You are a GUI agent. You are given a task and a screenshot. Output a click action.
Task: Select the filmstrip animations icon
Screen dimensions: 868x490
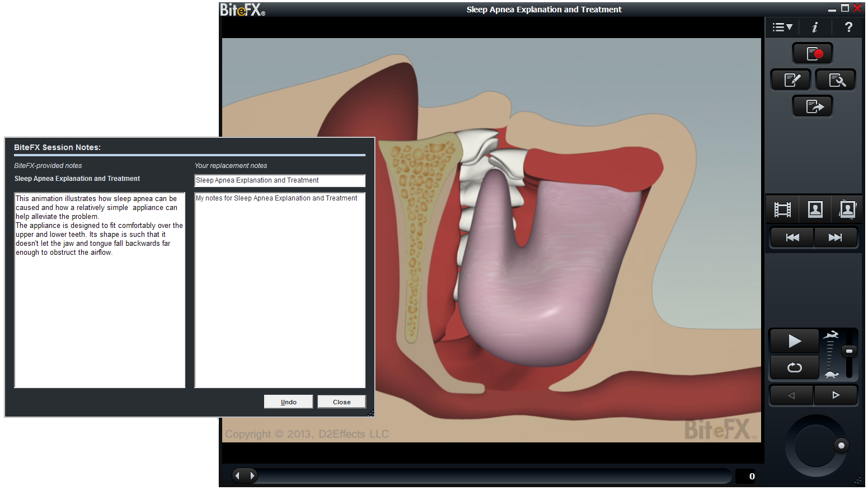click(782, 210)
